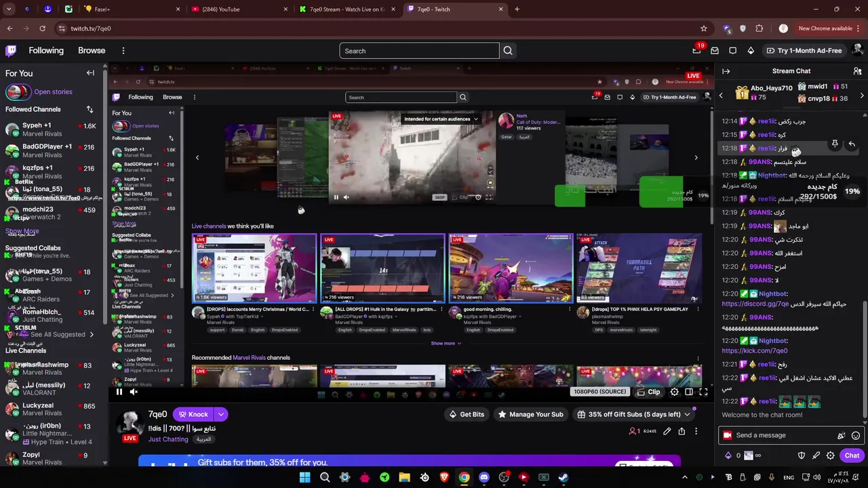Open the sword mod tools icon
The width and height of the screenshot is (868, 488).
[x=816, y=455]
